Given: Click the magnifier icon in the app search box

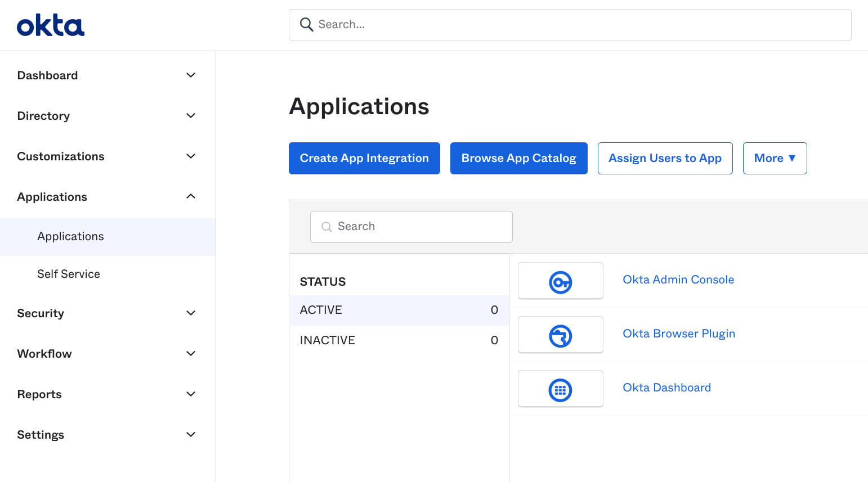Looking at the screenshot, I should tap(326, 227).
